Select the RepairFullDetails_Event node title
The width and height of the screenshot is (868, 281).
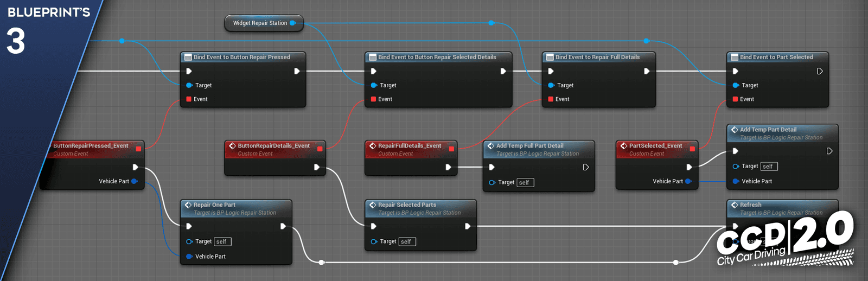(410, 145)
